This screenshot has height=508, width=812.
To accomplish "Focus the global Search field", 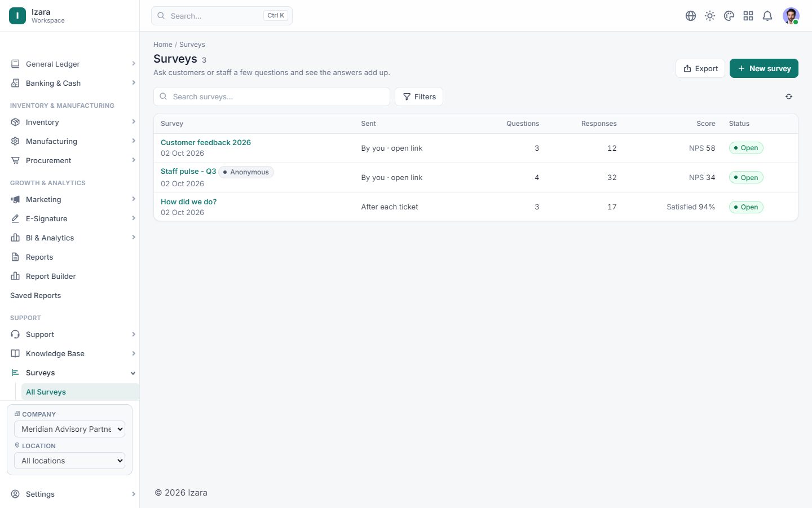I will (x=222, y=16).
